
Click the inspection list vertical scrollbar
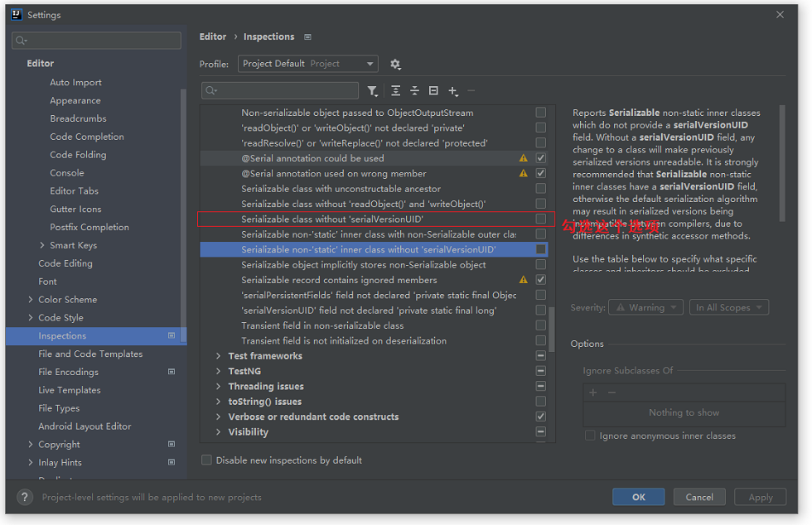pyautogui.click(x=552, y=330)
